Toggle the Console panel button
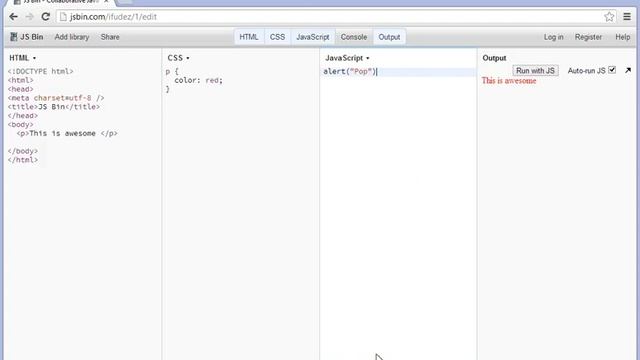Image resolution: width=640 pixels, height=360 pixels. 353,37
